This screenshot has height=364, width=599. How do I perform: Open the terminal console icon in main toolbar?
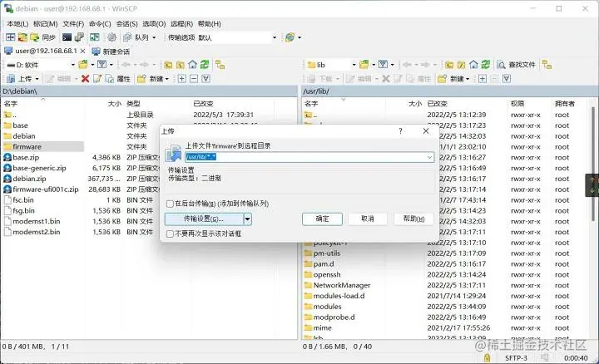click(67, 37)
